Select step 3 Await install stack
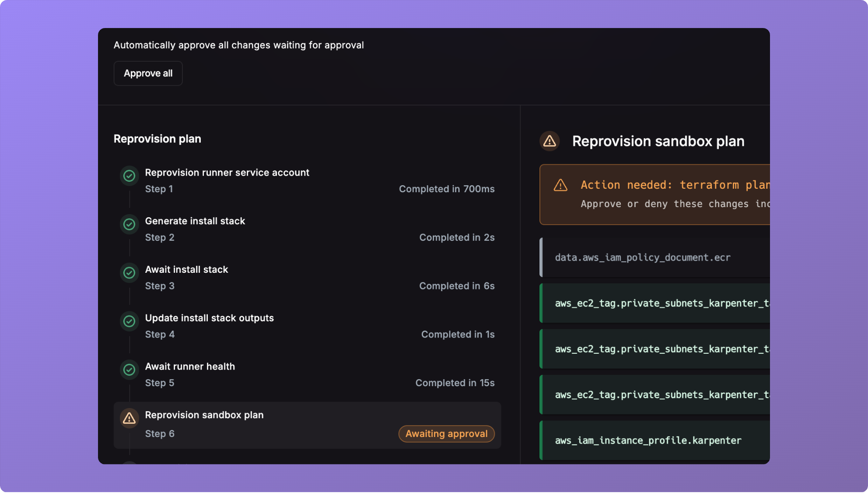This screenshot has width=868, height=493. point(186,270)
